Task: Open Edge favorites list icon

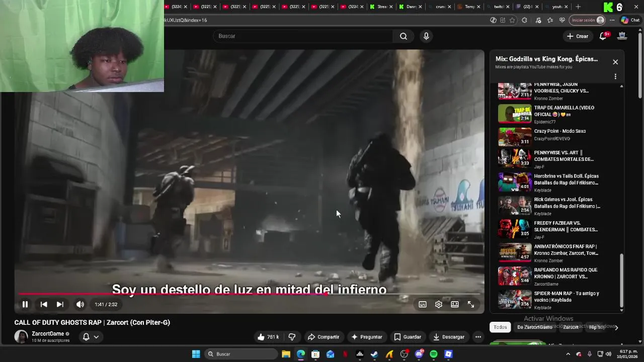Action: point(550,20)
